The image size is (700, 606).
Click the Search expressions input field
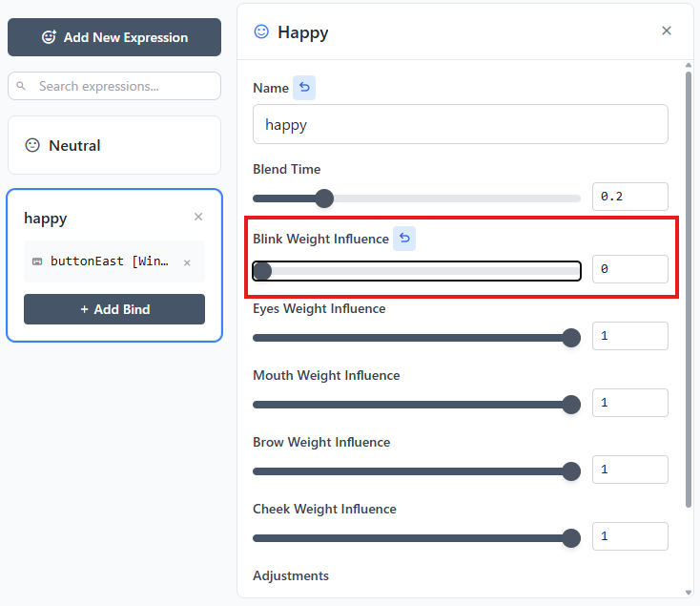coord(124,86)
